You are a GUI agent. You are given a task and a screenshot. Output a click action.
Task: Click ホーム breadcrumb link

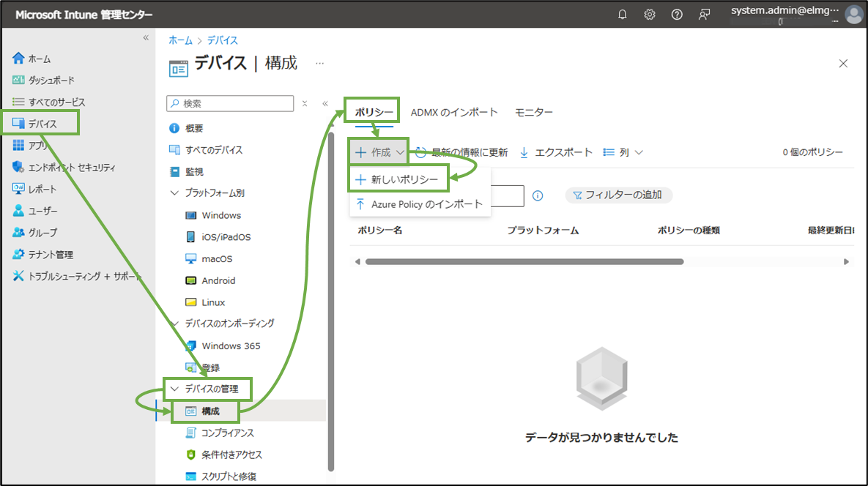180,40
